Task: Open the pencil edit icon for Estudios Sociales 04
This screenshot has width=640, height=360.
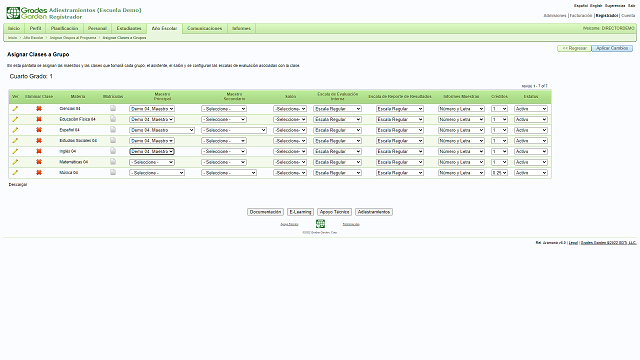Action: (15, 140)
